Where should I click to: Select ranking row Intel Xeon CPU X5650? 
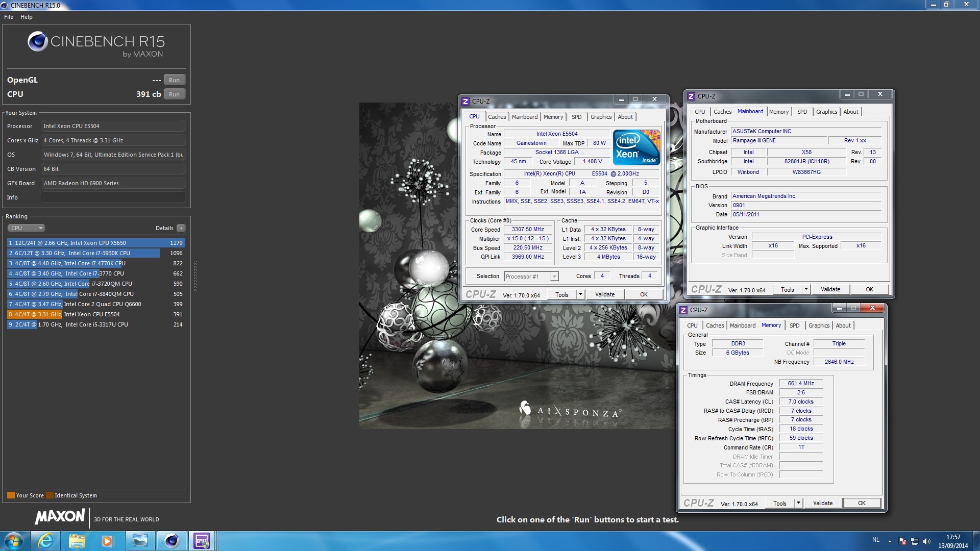coord(96,243)
